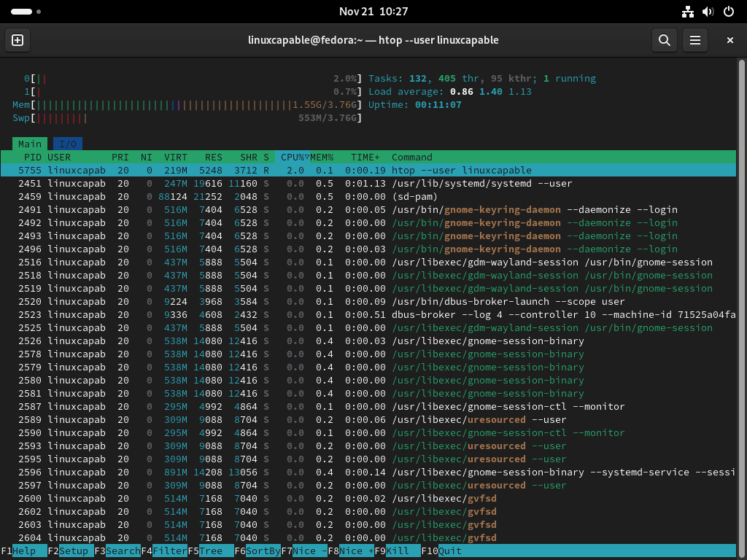This screenshot has width=747, height=560.
Task: Select the Main tab in htop
Action: point(30,144)
